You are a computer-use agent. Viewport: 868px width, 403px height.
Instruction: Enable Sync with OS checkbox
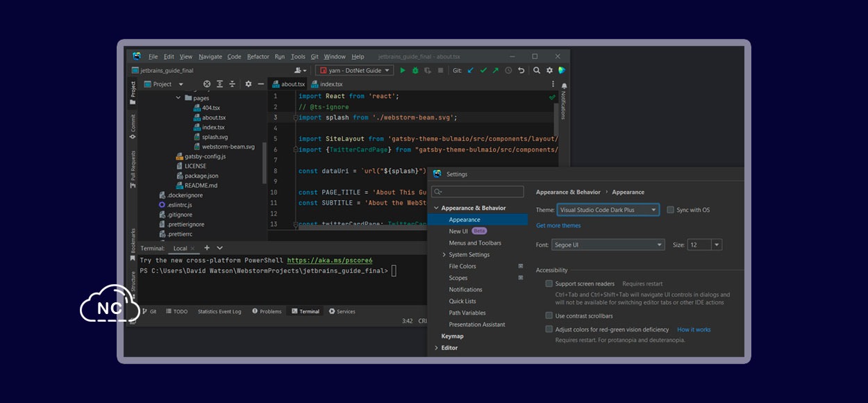click(671, 210)
